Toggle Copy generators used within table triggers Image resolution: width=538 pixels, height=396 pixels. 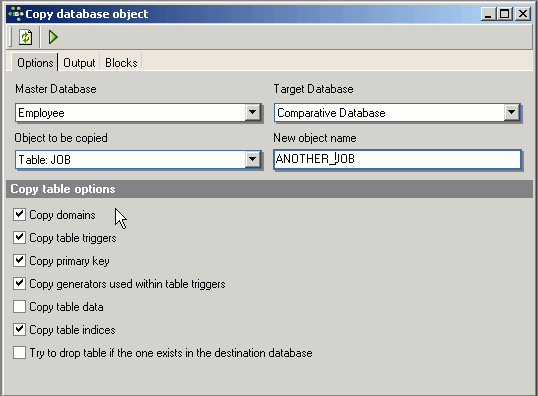[20, 283]
